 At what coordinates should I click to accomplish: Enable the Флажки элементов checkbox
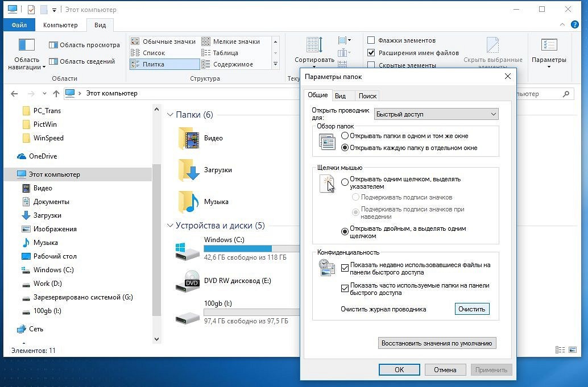point(371,40)
